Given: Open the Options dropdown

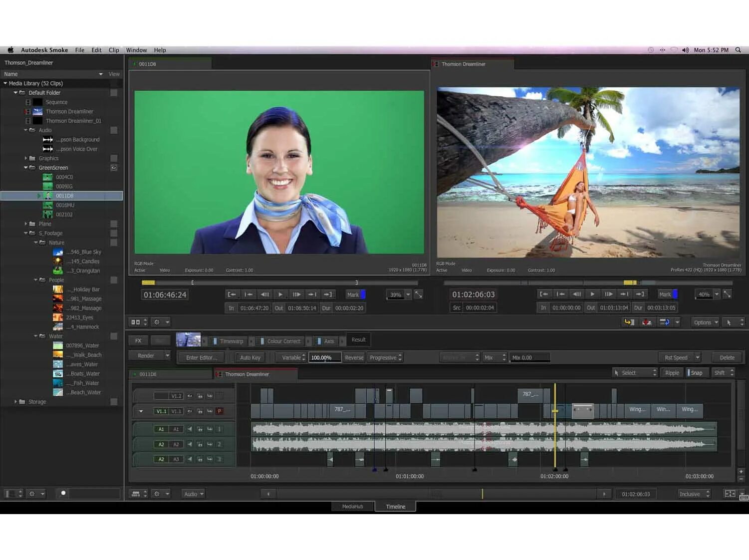Looking at the screenshot, I should pyautogui.click(x=705, y=322).
